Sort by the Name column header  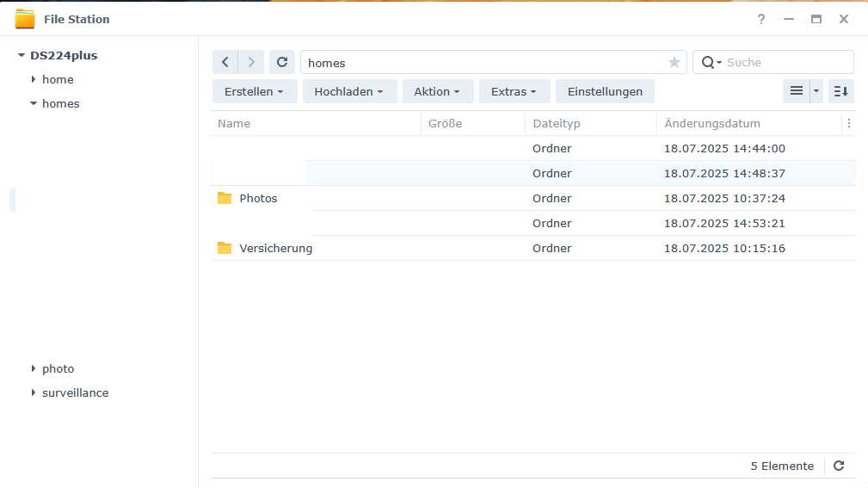(316, 124)
